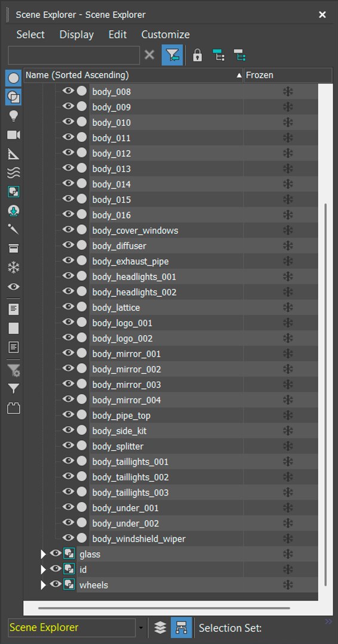Click the bottom sidebar block icon
This screenshot has width=338, height=644.
[x=14, y=408]
